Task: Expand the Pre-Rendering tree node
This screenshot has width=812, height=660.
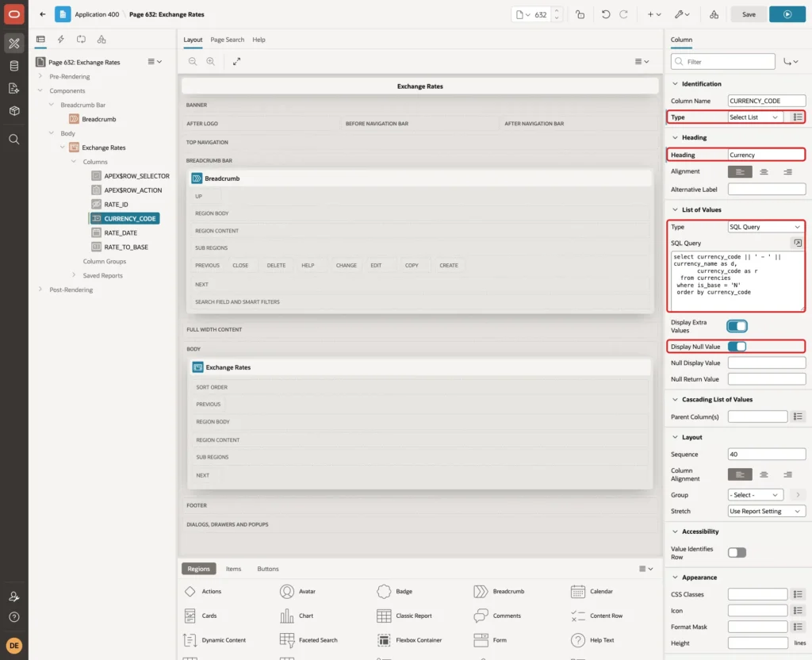Action: 40,77
